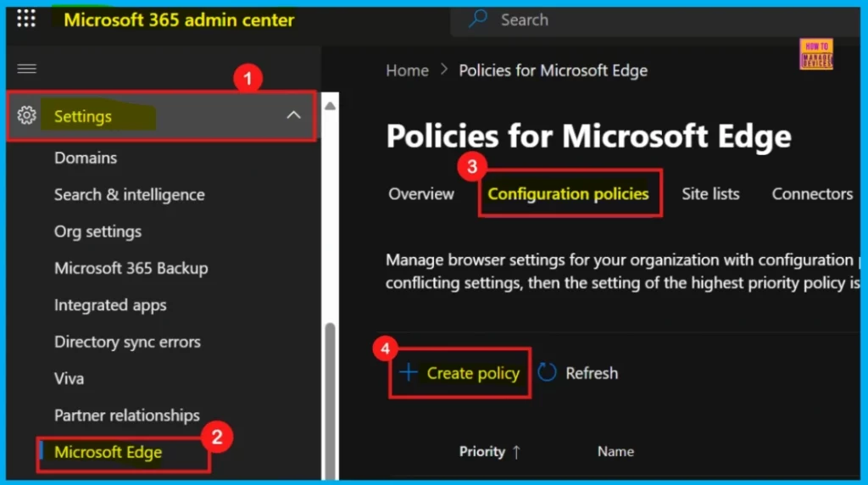Viewport: 868px width, 485px height.
Task: Open Viva settings
Action: (x=70, y=379)
